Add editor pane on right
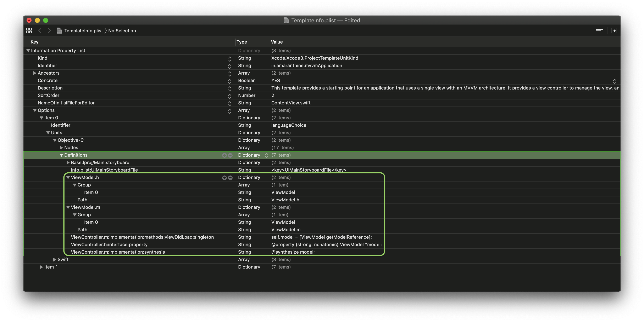644x322 pixels. pyautogui.click(x=614, y=31)
